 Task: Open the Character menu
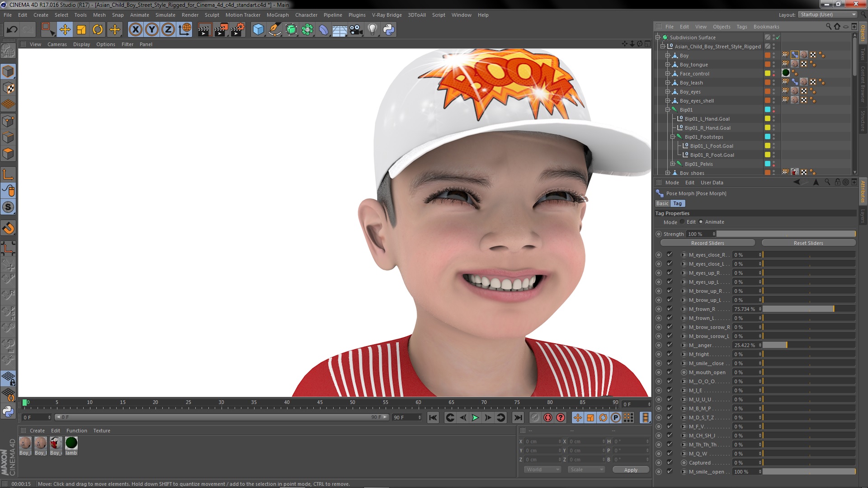click(306, 15)
